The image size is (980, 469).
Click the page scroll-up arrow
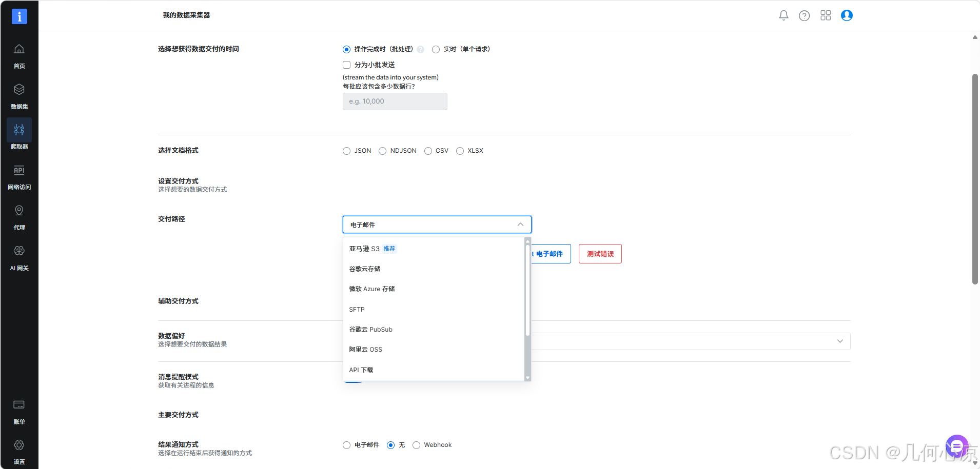pos(975,37)
